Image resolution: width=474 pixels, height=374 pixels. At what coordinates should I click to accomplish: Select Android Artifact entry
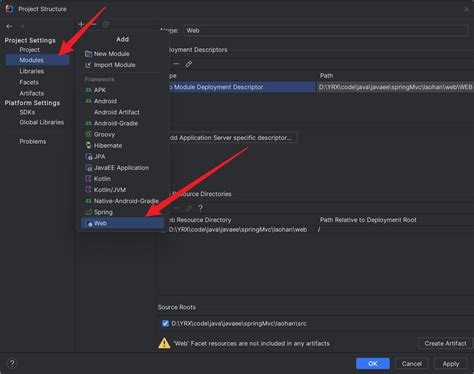coord(122,112)
